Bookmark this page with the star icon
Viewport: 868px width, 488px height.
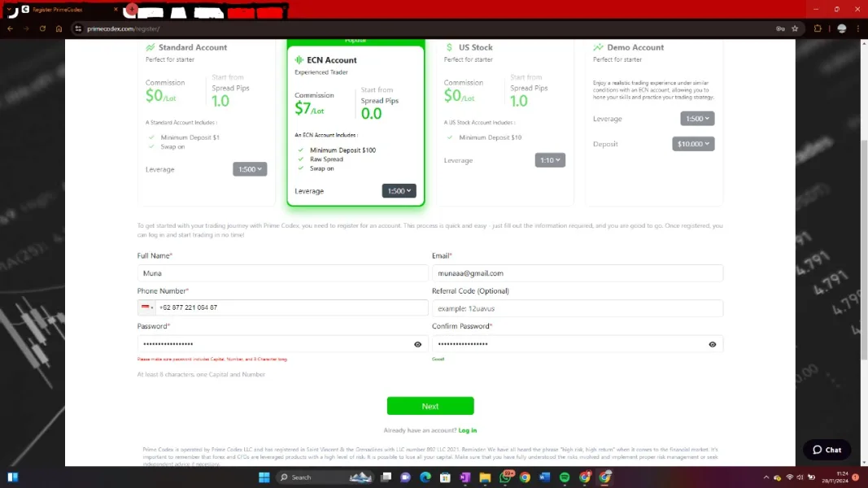(795, 28)
